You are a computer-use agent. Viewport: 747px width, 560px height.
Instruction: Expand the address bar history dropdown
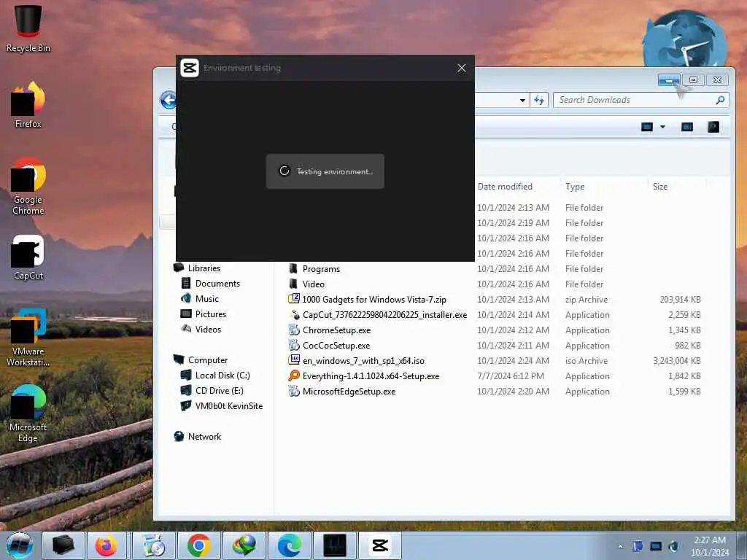click(x=522, y=101)
